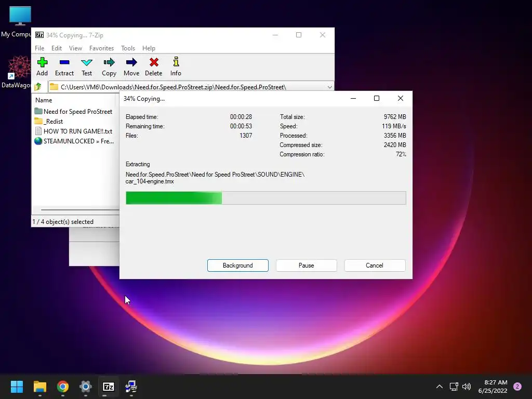The height and width of the screenshot is (399, 532).
Task: Show hidden system tray icons
Action: (x=440, y=387)
